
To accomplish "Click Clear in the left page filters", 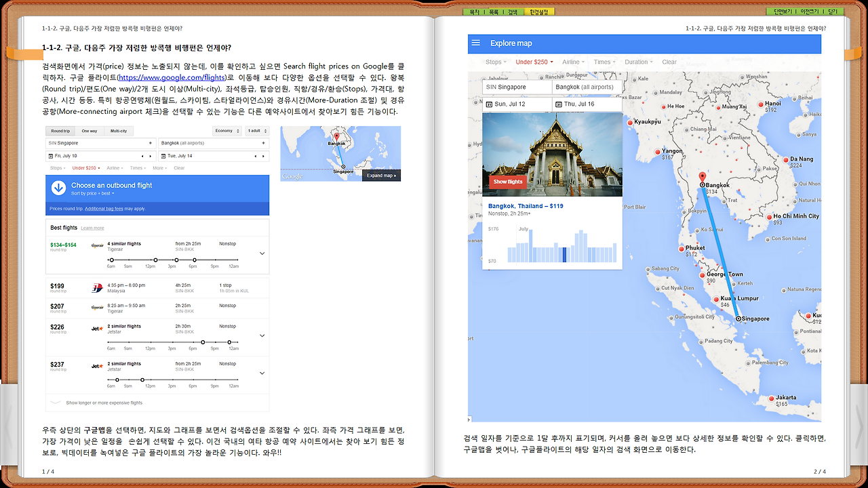I will pyautogui.click(x=179, y=168).
